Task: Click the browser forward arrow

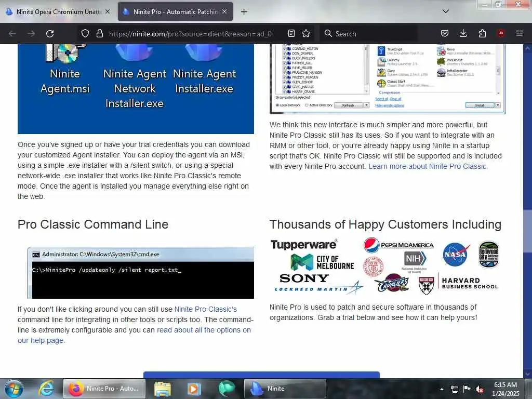Action: click(x=31, y=34)
